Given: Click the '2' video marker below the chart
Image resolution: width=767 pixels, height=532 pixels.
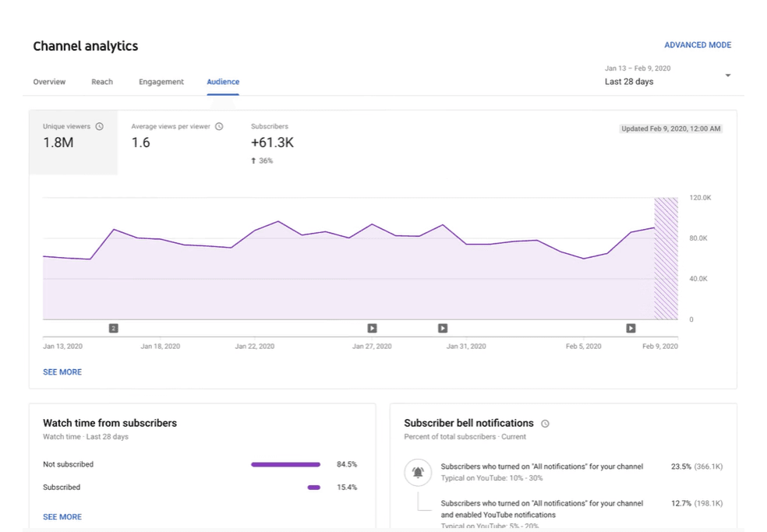Looking at the screenshot, I should (x=114, y=328).
